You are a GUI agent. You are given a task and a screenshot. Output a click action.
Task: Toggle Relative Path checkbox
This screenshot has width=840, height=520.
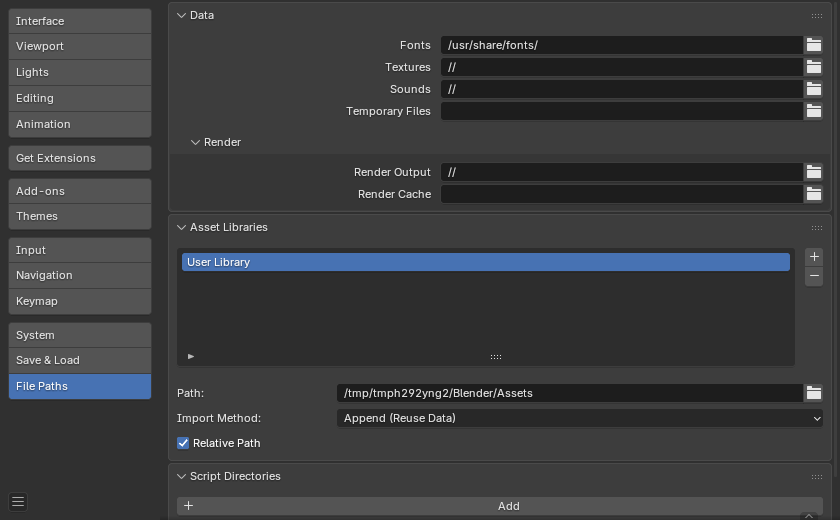tap(183, 443)
